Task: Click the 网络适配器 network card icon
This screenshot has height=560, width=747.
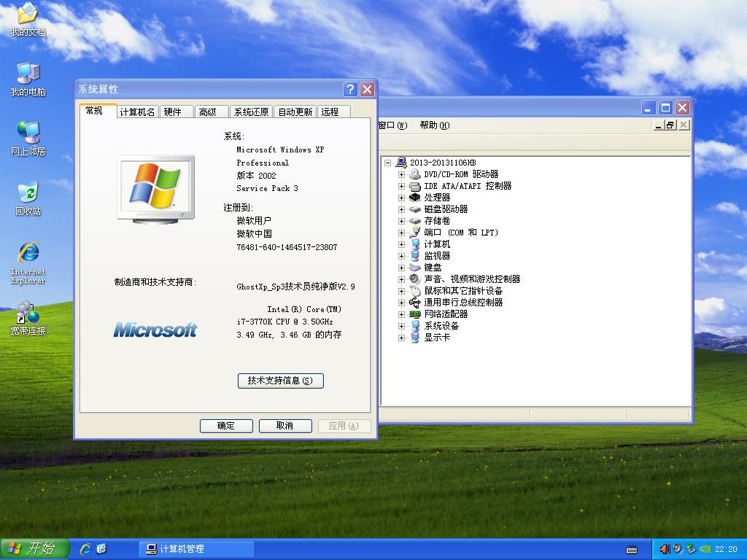Action: [415, 314]
